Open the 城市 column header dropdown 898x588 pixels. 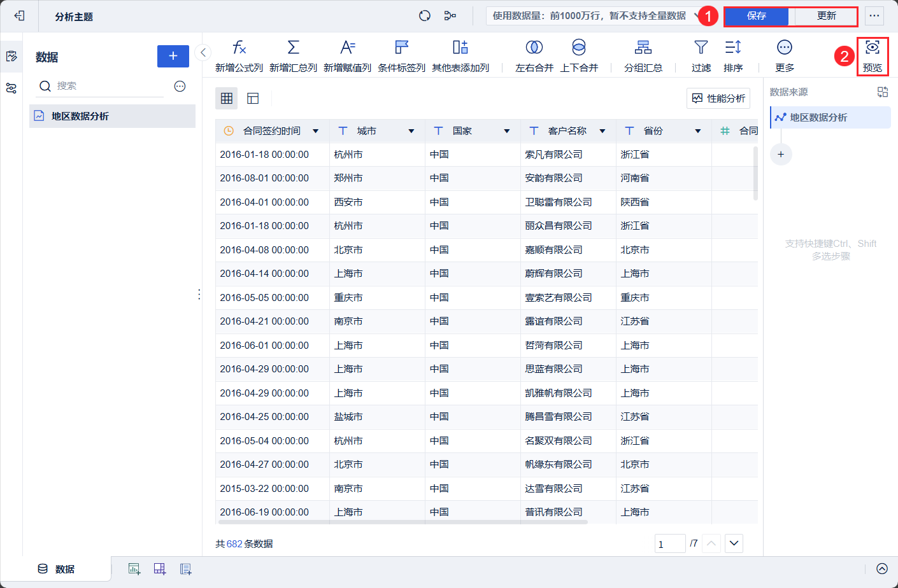tap(411, 131)
